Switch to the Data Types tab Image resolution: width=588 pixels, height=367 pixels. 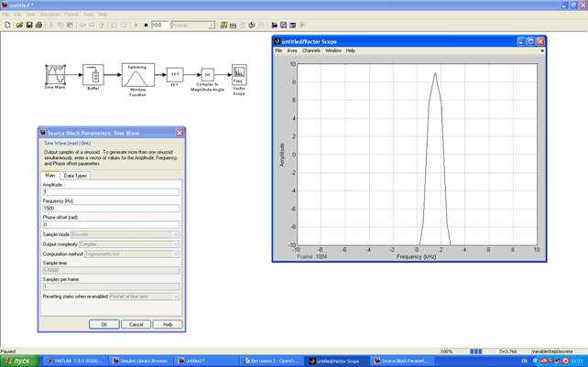pos(75,176)
